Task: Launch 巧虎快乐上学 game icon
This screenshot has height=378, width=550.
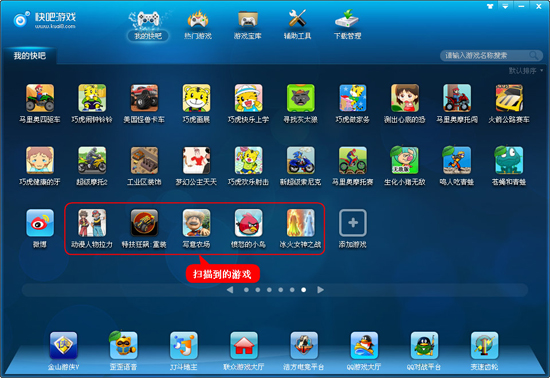Action: pos(248,98)
